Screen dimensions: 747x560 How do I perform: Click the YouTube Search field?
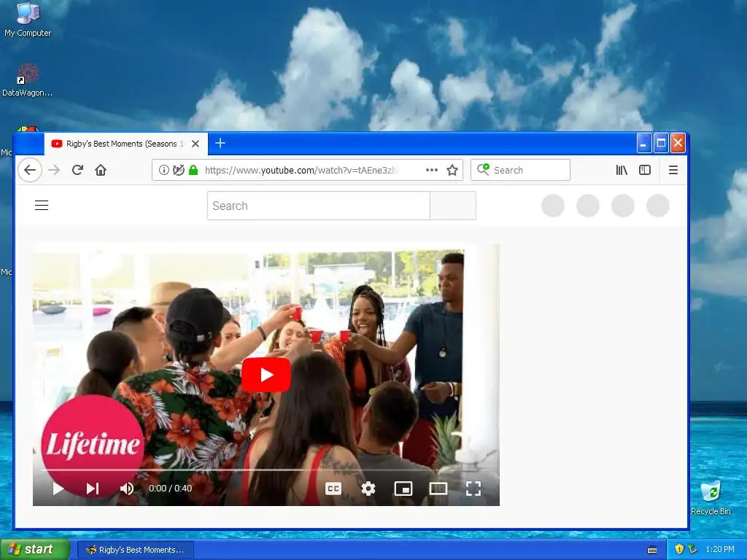click(319, 206)
